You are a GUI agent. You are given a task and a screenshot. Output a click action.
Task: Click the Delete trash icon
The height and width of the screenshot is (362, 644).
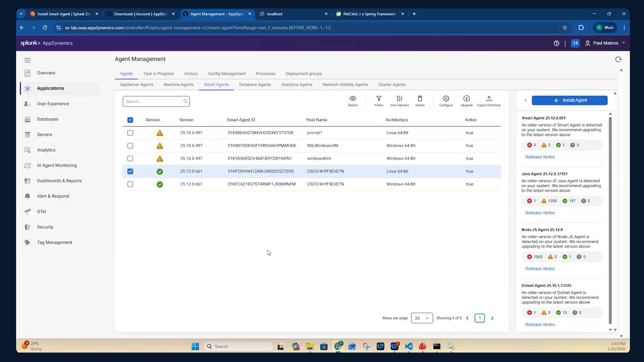pos(420,99)
